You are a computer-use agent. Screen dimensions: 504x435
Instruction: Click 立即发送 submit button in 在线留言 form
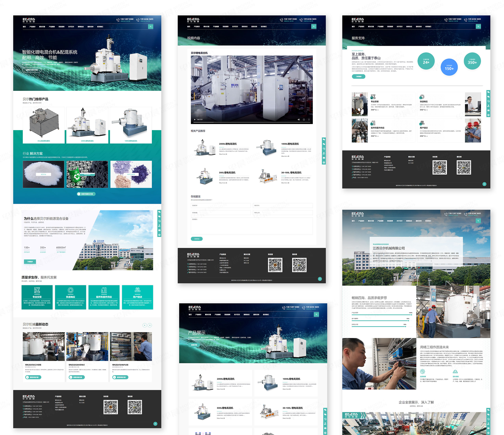[196, 239]
